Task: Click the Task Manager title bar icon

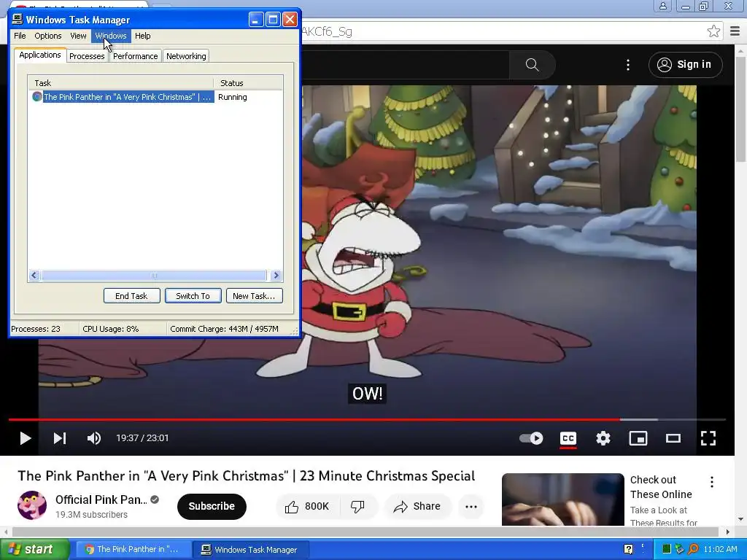Action: coord(18,19)
